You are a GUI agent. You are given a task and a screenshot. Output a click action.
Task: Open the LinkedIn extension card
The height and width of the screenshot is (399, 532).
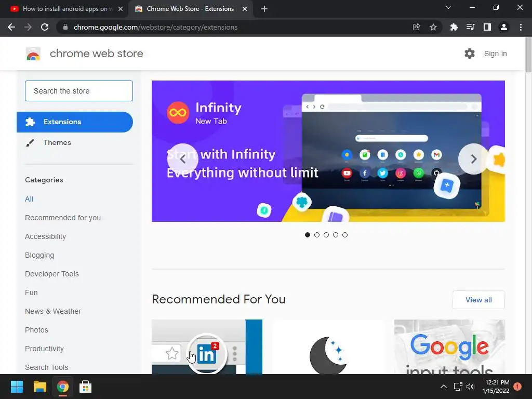pos(207,347)
